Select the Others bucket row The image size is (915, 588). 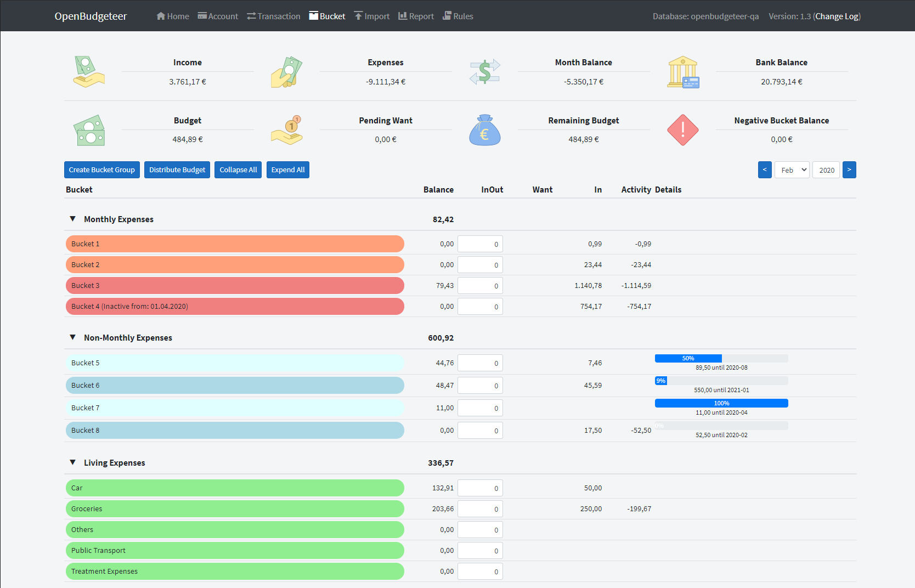235,530
